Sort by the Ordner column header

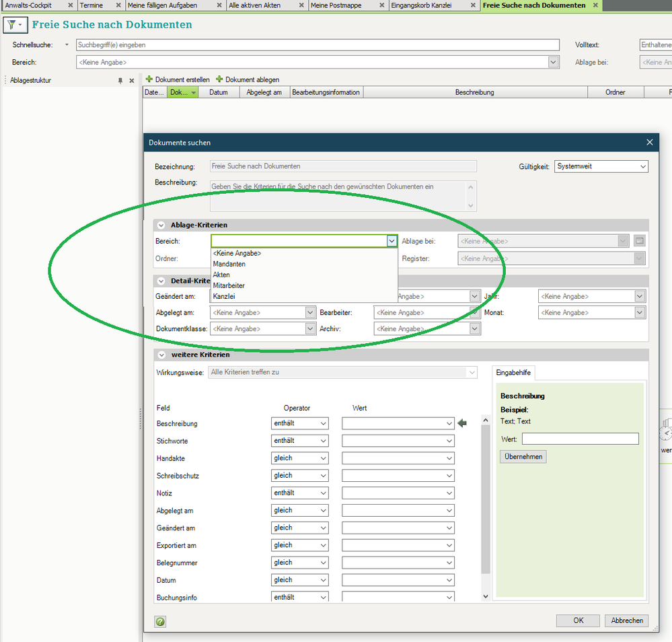click(615, 92)
